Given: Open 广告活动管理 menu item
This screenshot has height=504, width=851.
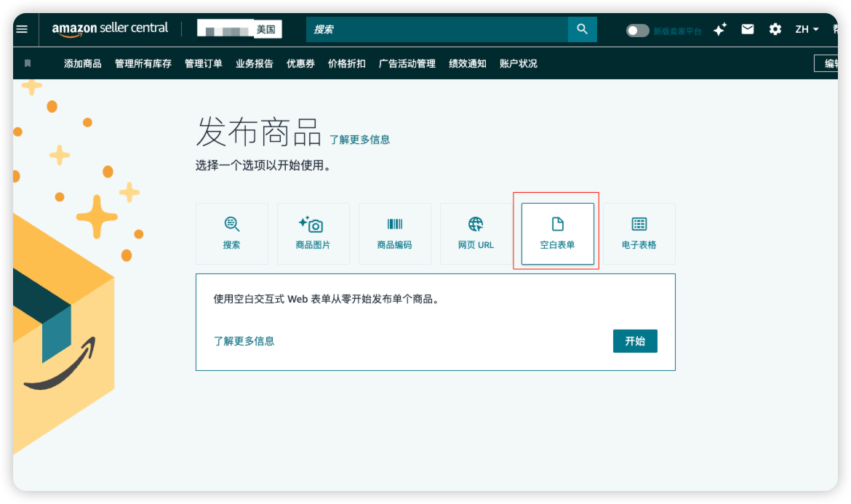Looking at the screenshot, I should 407,63.
